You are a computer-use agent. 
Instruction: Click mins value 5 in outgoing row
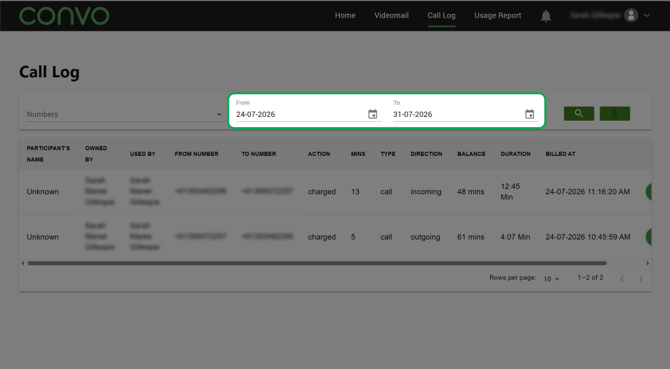(x=353, y=237)
